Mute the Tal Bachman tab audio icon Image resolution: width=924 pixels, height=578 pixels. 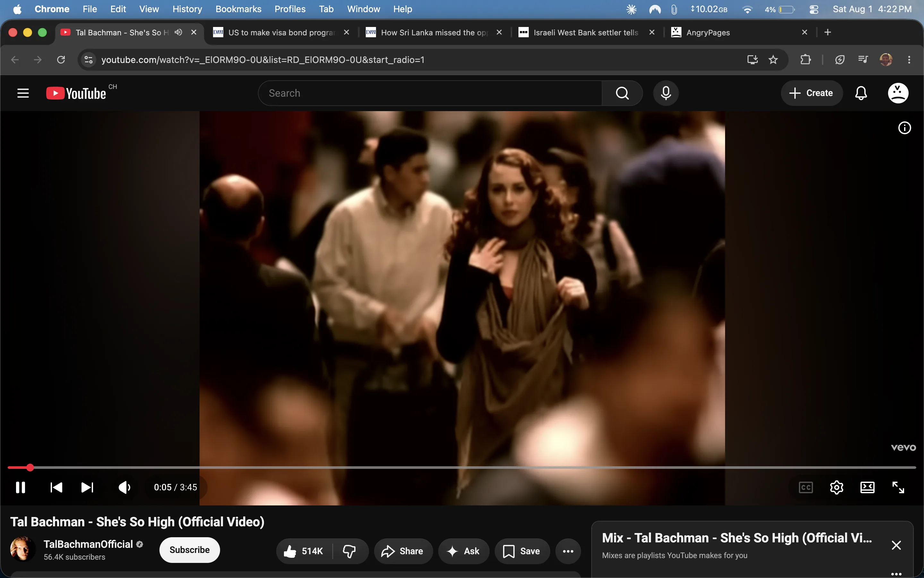(x=178, y=32)
